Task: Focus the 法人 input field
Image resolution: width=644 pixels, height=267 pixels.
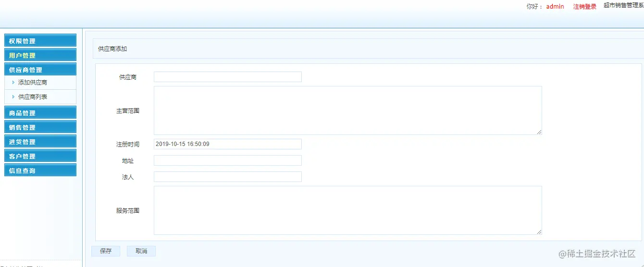Action: click(x=228, y=177)
